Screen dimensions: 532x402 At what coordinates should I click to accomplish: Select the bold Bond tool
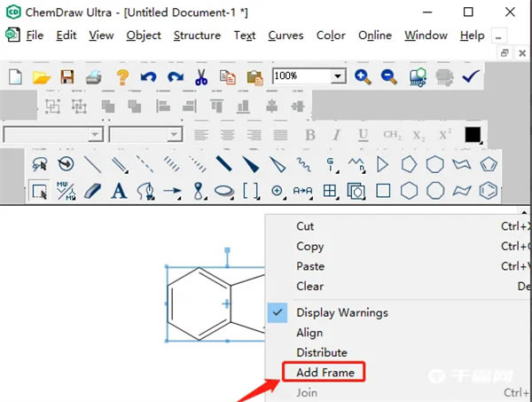pyautogui.click(x=224, y=163)
